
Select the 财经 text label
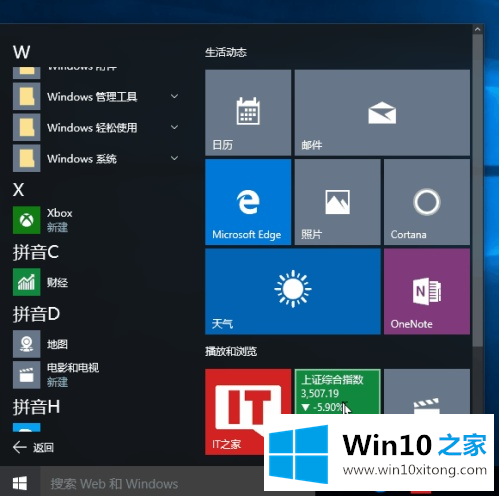click(x=57, y=282)
